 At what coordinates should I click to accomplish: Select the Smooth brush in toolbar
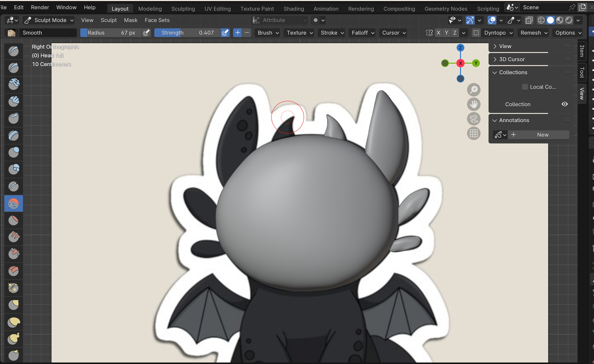(14, 203)
